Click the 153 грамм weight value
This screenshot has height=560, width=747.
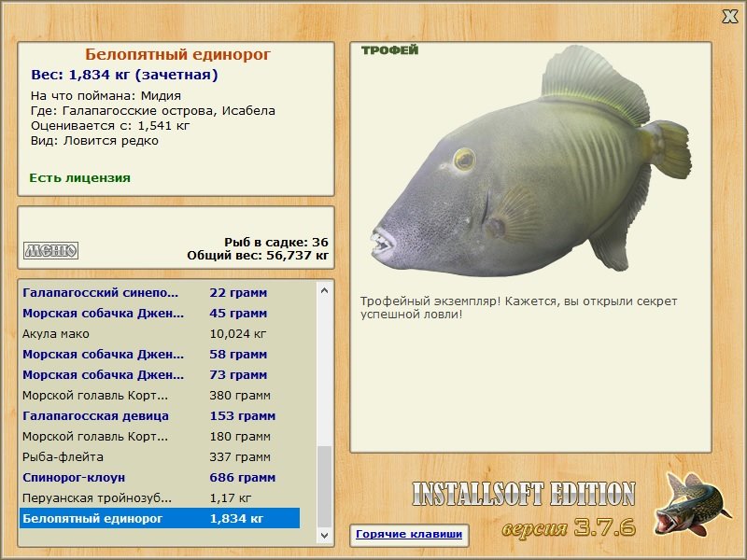tap(243, 415)
